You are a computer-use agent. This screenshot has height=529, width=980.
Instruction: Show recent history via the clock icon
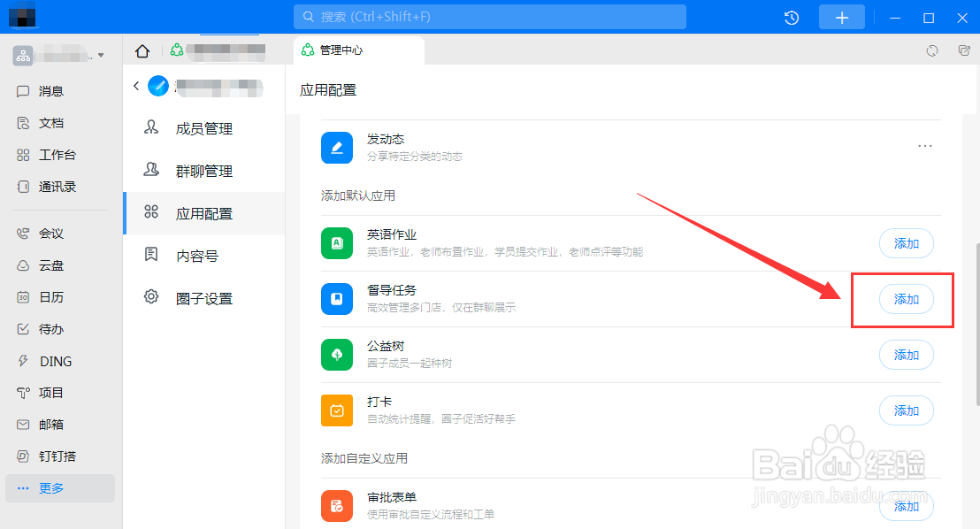pyautogui.click(x=790, y=17)
